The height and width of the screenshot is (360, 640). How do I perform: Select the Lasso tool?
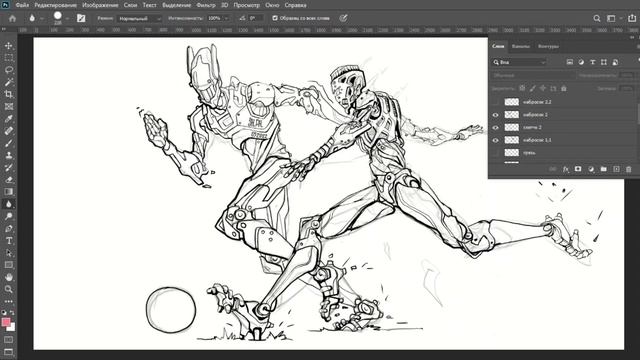pyautogui.click(x=9, y=70)
